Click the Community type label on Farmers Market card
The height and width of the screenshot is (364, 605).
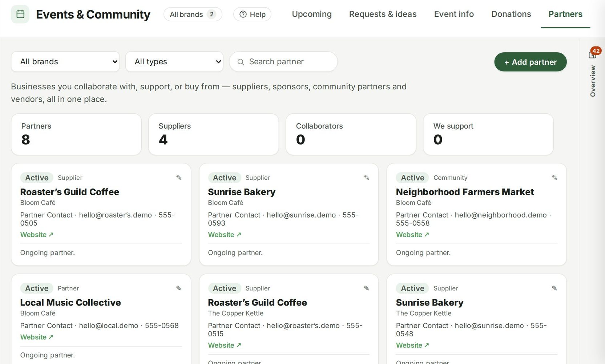click(450, 178)
